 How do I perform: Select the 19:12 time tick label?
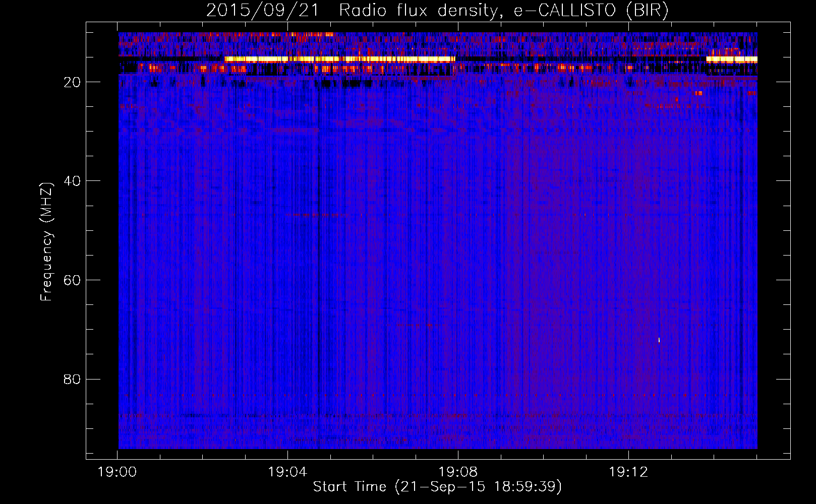coord(628,472)
